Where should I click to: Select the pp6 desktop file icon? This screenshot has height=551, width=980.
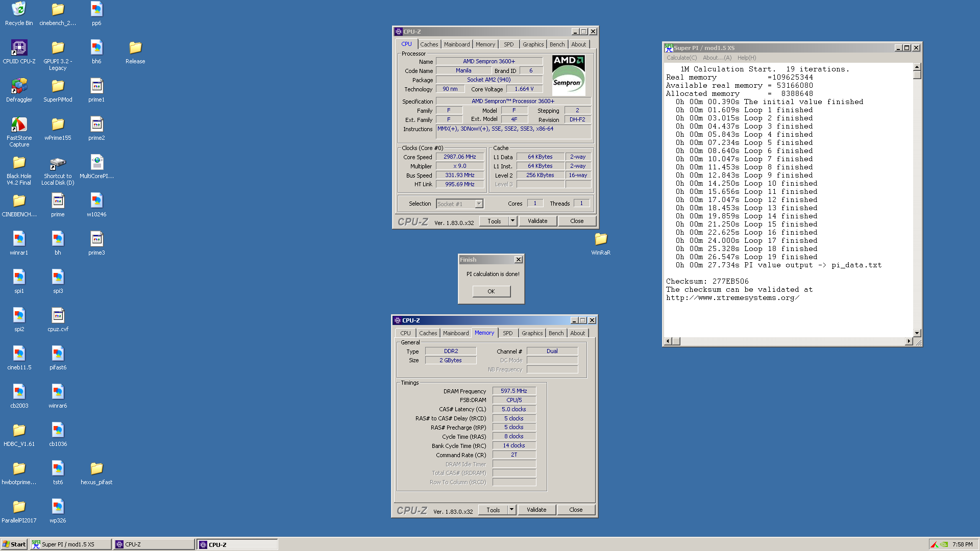tap(96, 14)
